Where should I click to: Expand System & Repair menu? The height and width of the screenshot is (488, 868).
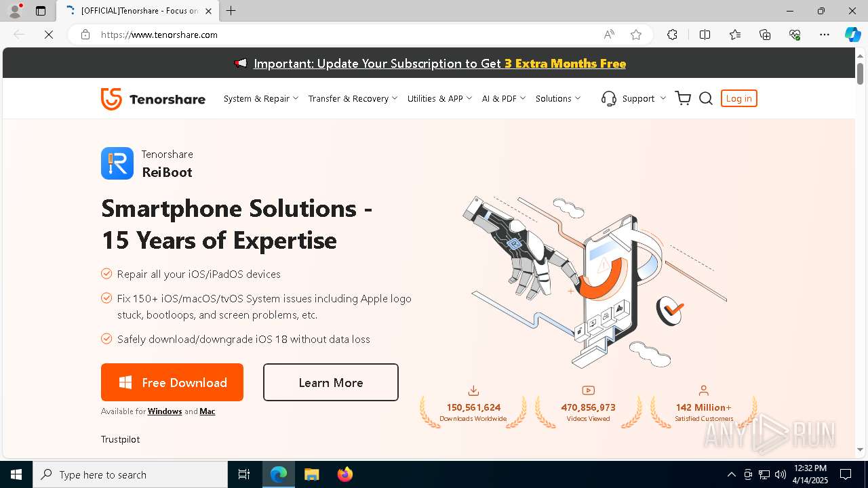(x=261, y=98)
